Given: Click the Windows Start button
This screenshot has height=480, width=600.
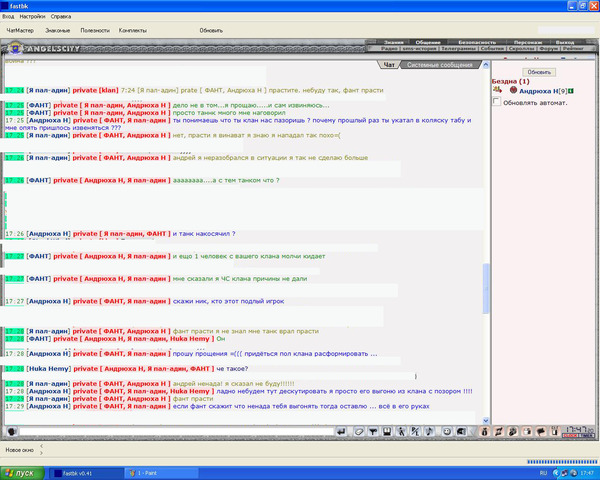Looking at the screenshot, I should (x=22, y=473).
